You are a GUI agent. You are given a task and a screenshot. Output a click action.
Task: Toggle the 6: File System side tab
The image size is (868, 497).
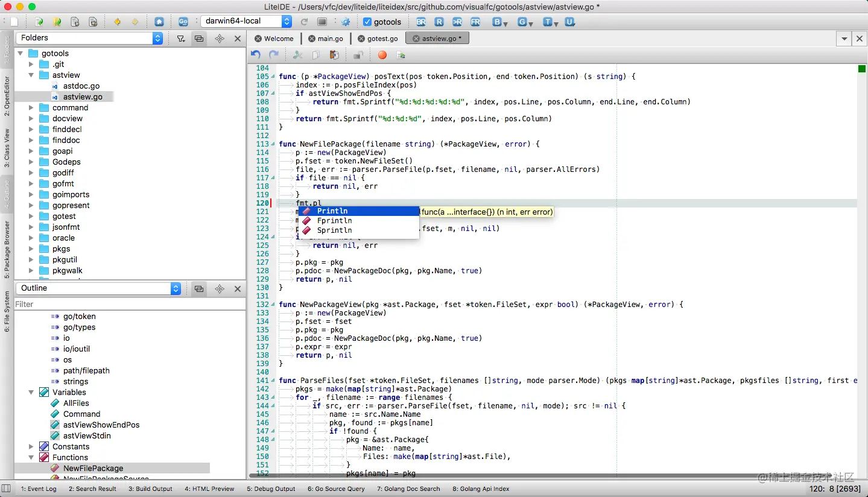(x=7, y=311)
